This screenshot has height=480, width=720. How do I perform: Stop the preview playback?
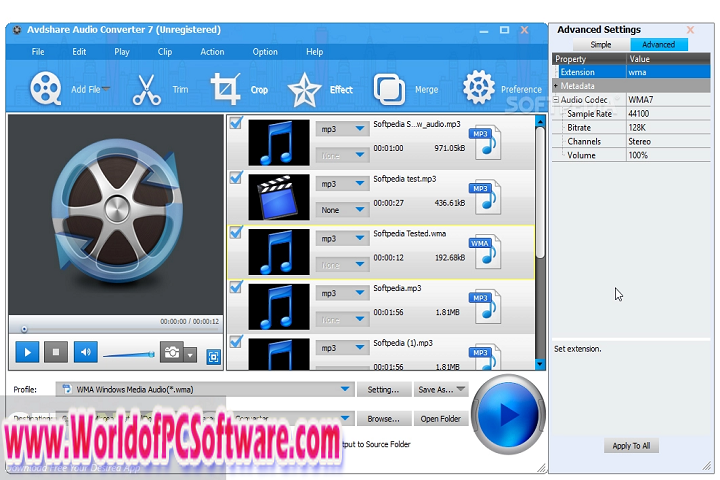click(x=56, y=352)
